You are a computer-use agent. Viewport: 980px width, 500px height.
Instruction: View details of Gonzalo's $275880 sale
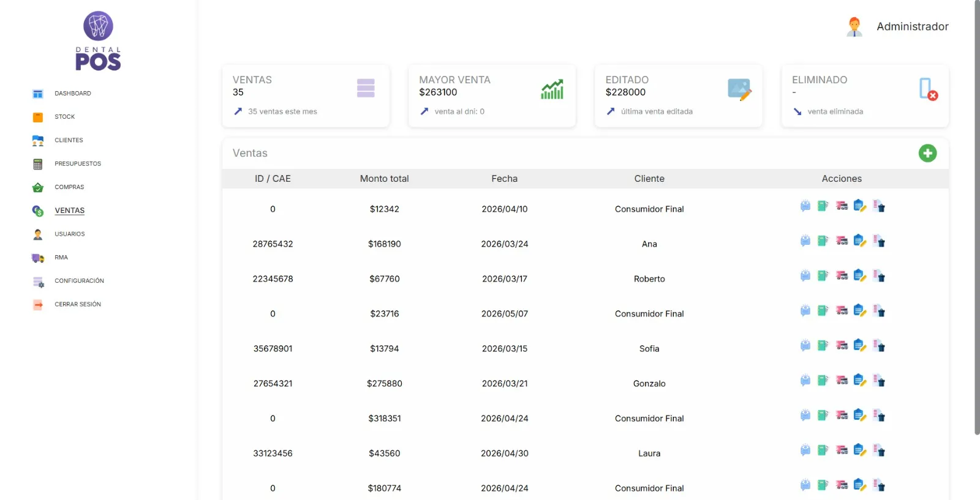pos(805,381)
